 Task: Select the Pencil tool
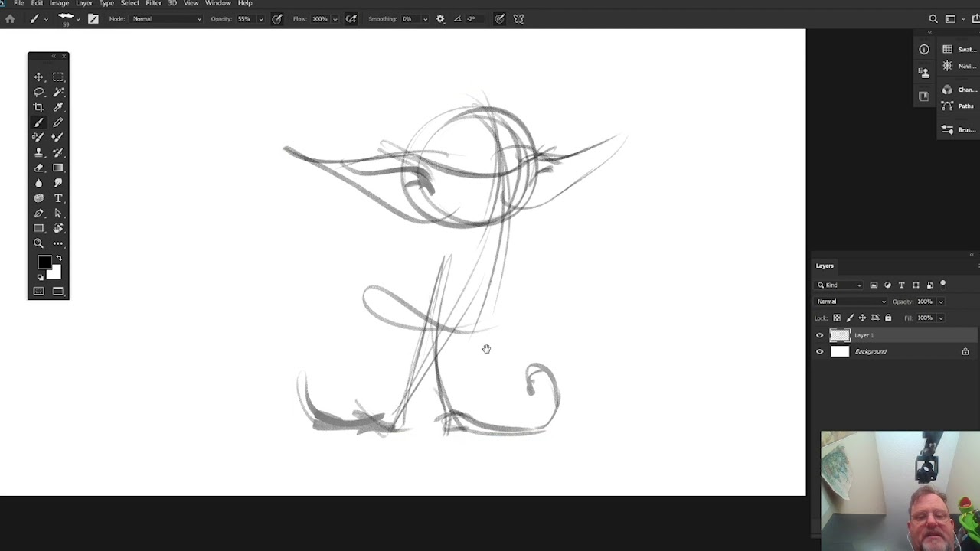58,122
